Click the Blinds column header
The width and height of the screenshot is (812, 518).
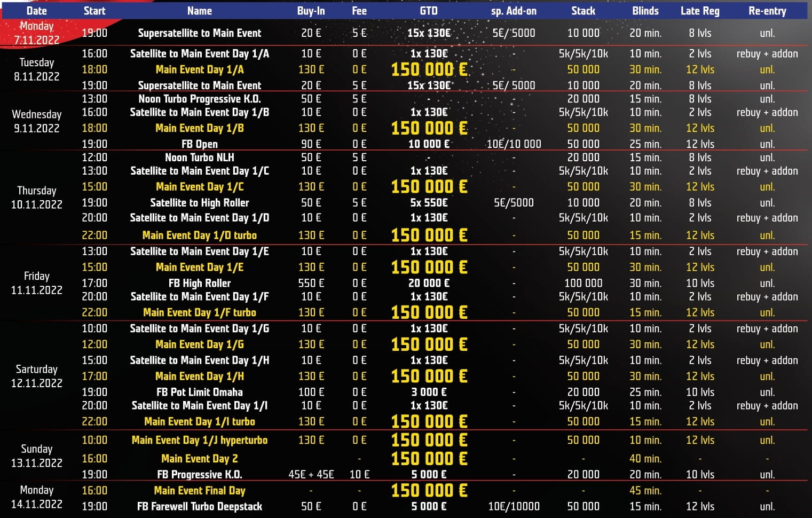(x=645, y=11)
